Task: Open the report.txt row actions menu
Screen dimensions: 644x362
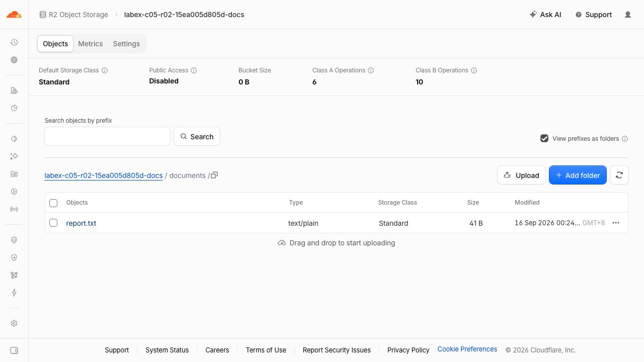Action: coord(616,223)
